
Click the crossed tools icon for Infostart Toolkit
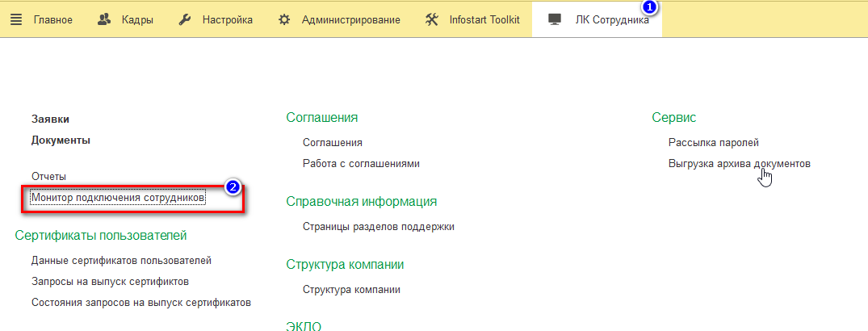coord(432,20)
